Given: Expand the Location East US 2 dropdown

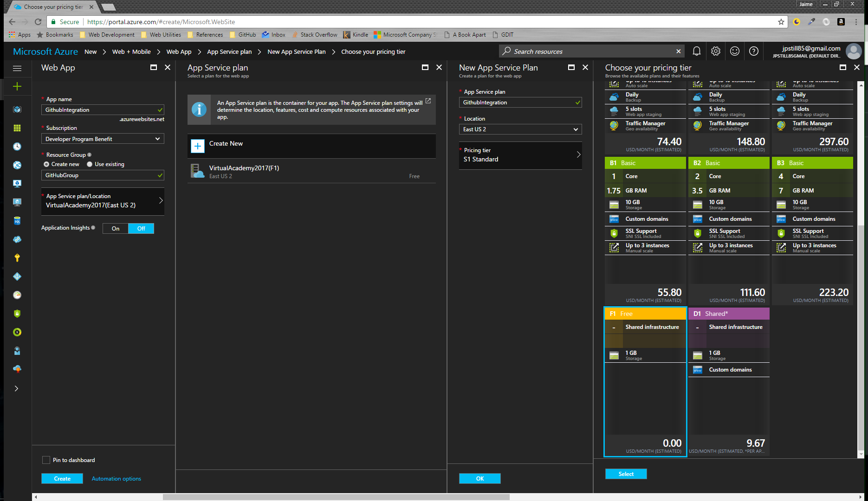Looking at the screenshot, I should 520,129.
